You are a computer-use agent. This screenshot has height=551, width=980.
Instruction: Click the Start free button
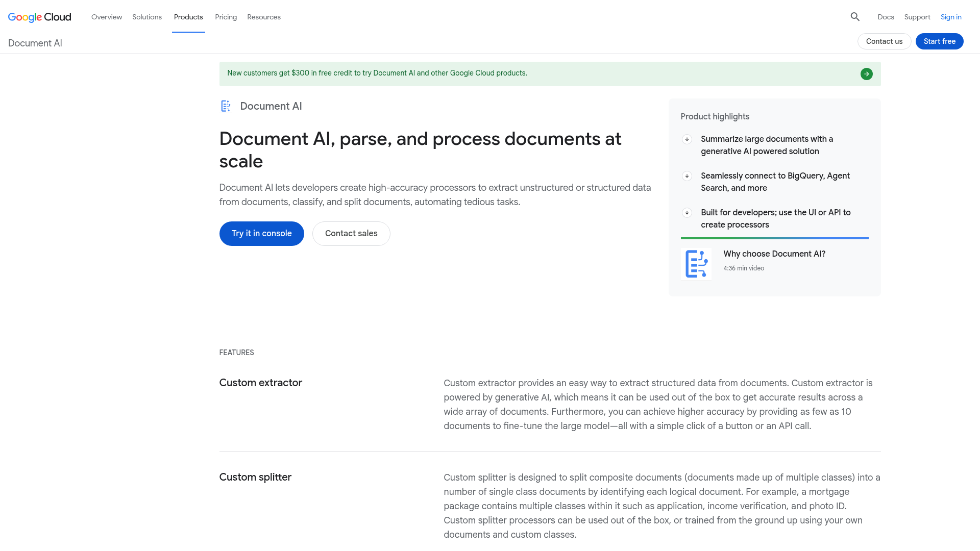[x=939, y=41]
